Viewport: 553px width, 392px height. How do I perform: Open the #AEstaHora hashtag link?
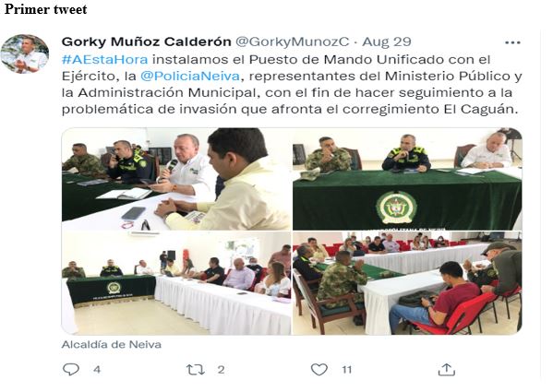coord(104,59)
